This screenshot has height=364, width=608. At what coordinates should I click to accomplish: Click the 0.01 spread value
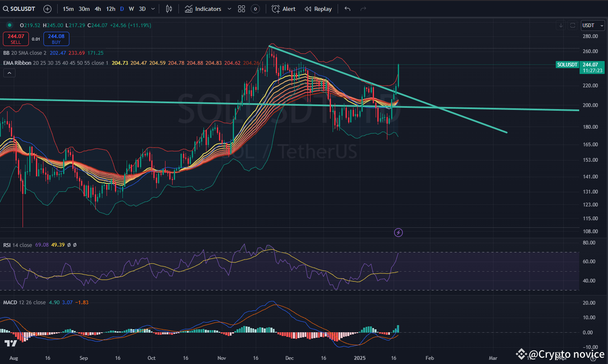coord(36,39)
